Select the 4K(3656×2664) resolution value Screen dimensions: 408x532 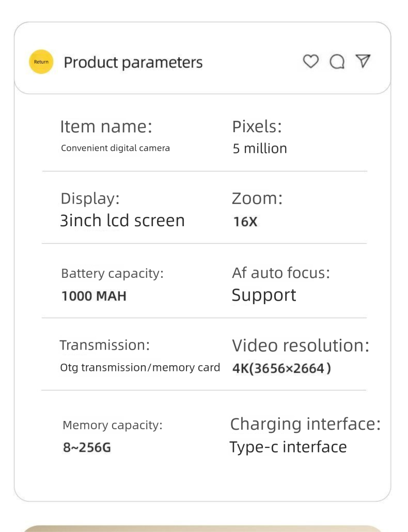click(282, 369)
